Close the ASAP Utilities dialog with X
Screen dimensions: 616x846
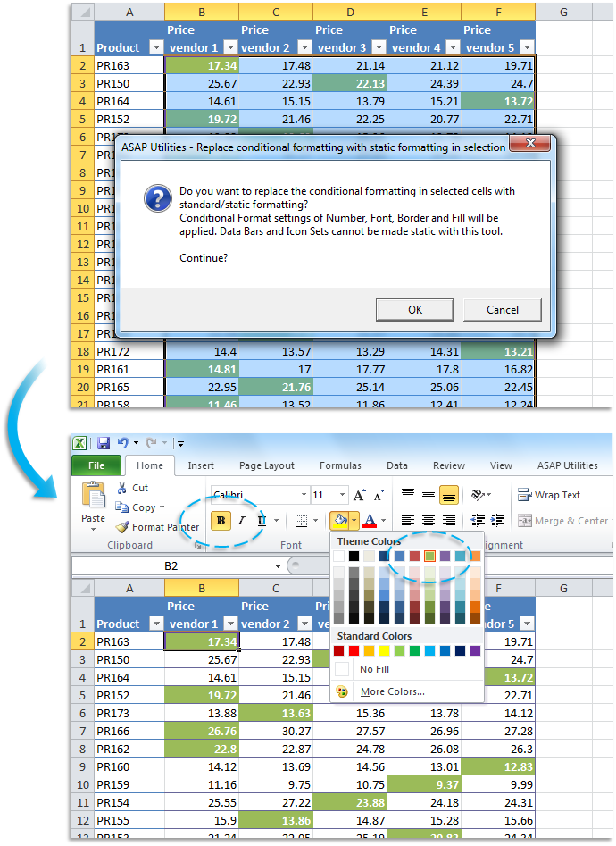(530, 144)
